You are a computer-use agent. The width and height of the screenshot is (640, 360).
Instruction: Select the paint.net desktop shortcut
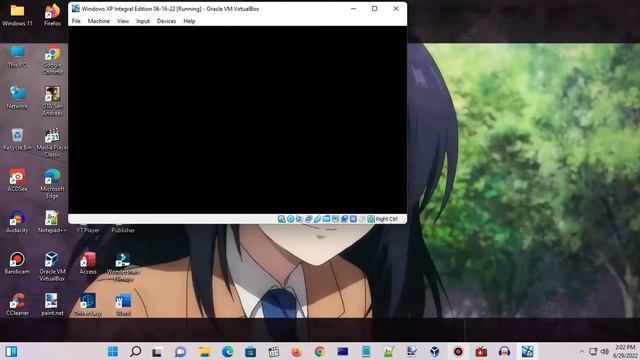pyautogui.click(x=52, y=304)
